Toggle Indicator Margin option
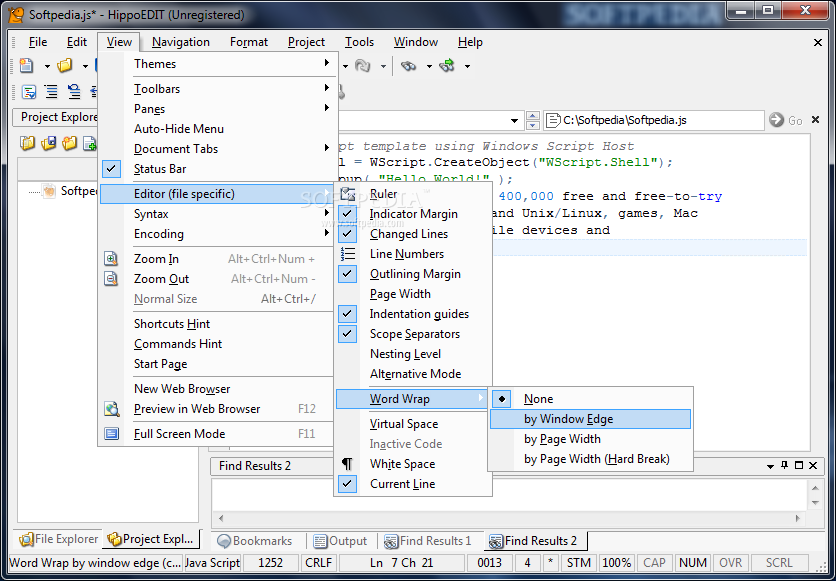 348,214
